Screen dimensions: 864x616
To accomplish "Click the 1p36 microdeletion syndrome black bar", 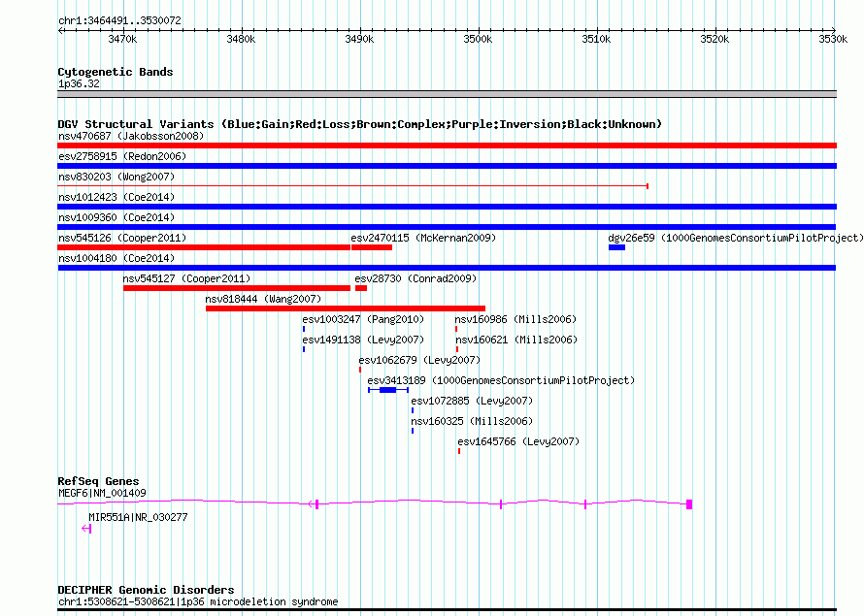I will click(x=447, y=610).
